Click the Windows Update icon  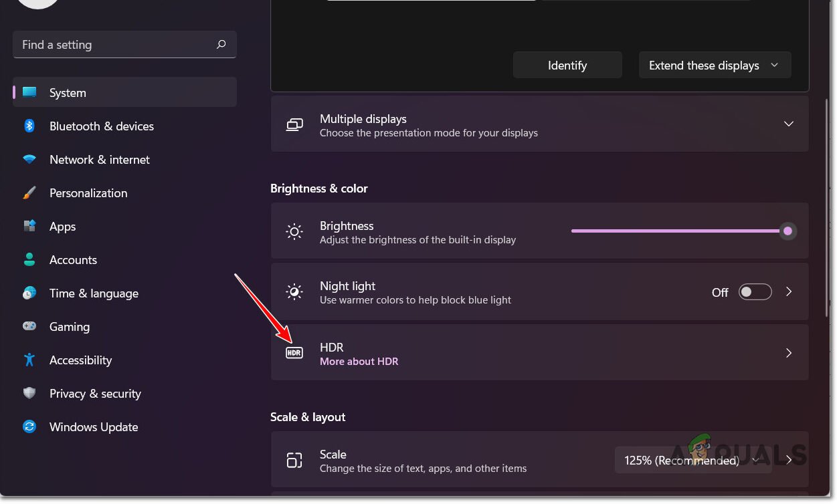(x=29, y=427)
